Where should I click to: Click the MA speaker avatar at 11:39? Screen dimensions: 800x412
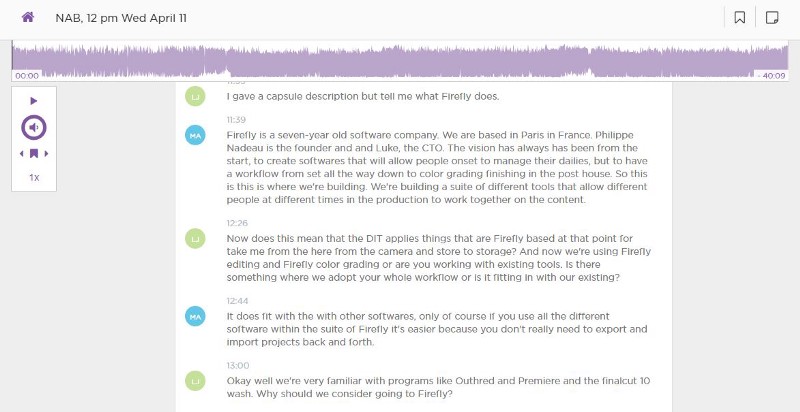(195, 135)
